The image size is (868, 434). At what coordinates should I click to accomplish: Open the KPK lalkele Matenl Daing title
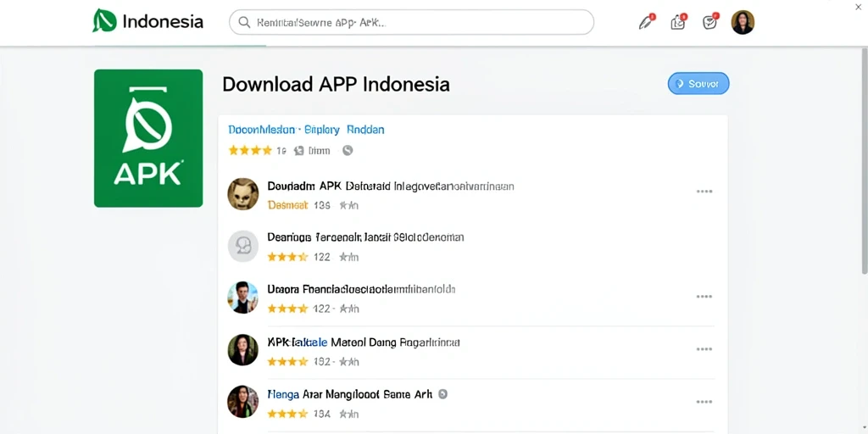tap(364, 342)
